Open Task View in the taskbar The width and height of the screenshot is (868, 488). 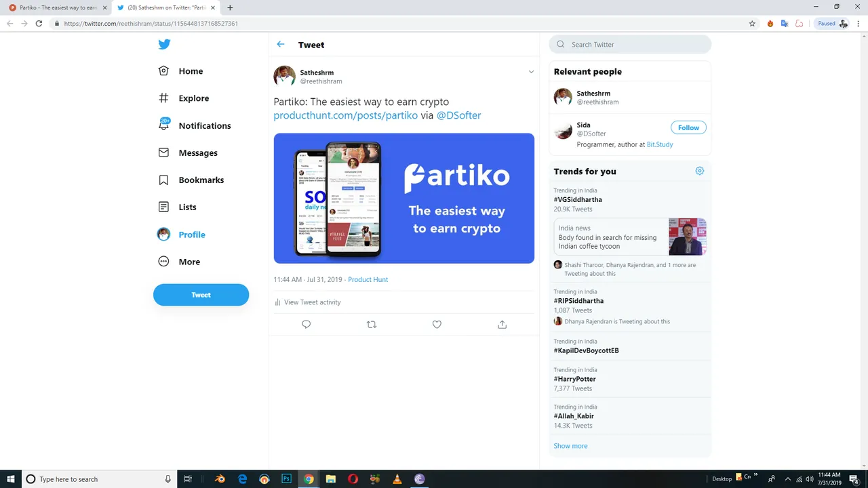pyautogui.click(x=189, y=479)
